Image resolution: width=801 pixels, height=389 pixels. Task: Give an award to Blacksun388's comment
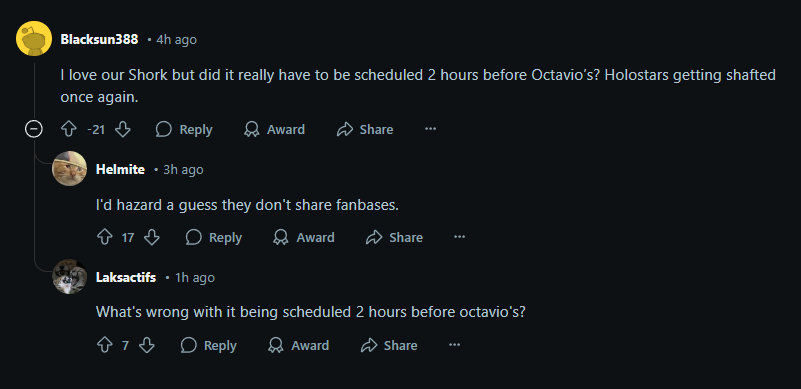pyautogui.click(x=274, y=130)
